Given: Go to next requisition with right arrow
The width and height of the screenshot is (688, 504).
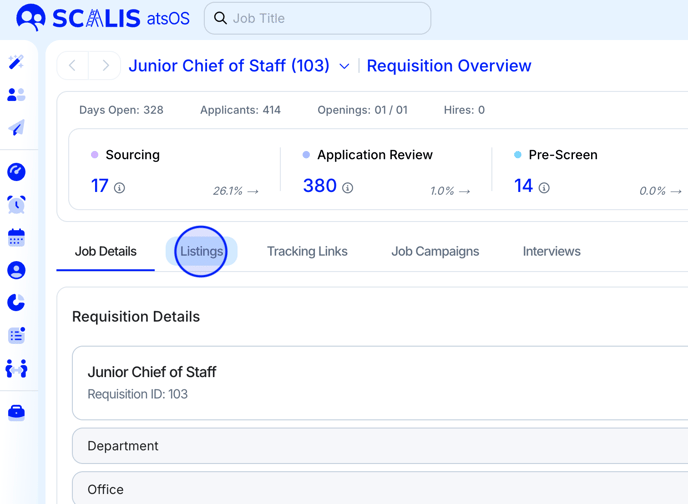Looking at the screenshot, I should (x=105, y=66).
